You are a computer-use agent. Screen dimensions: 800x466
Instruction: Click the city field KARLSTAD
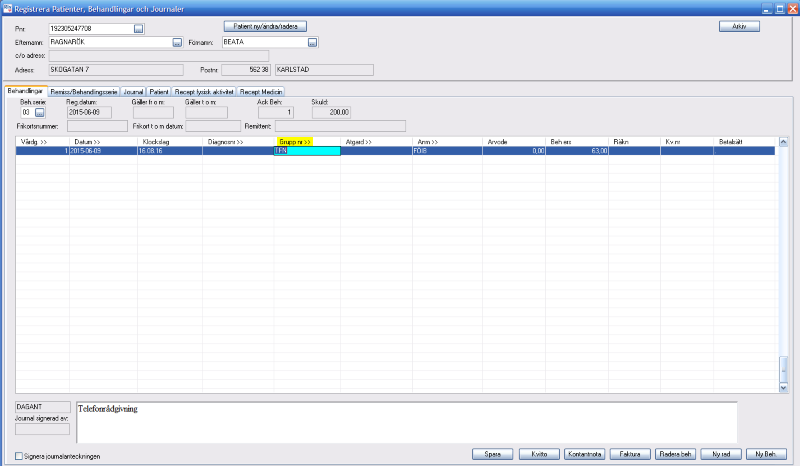click(x=324, y=70)
